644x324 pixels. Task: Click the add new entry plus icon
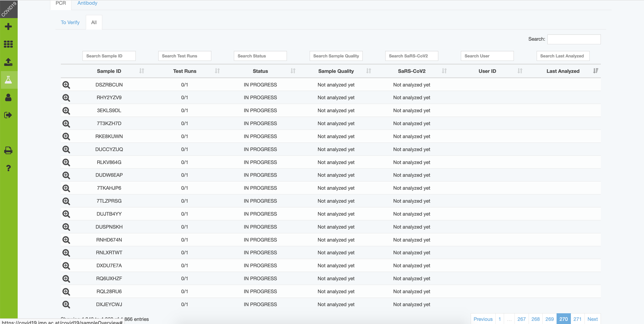point(8,26)
